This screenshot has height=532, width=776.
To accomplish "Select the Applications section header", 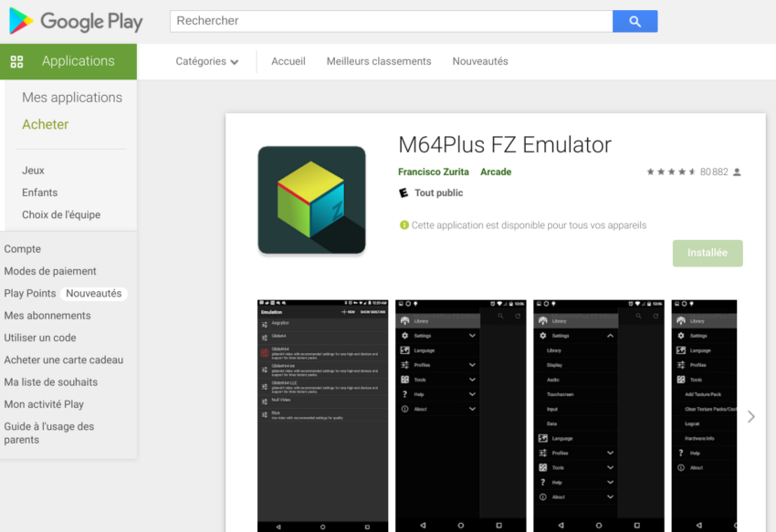I will pyautogui.click(x=68, y=61).
